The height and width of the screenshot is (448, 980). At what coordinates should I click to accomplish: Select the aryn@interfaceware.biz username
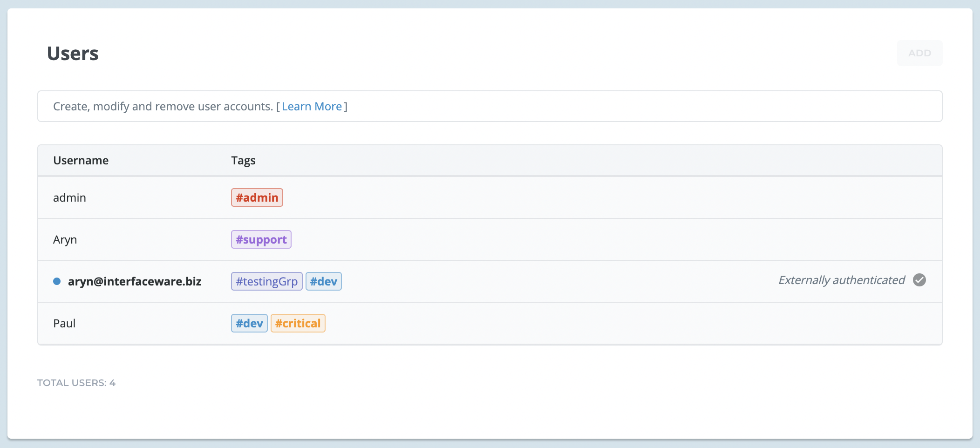point(134,282)
